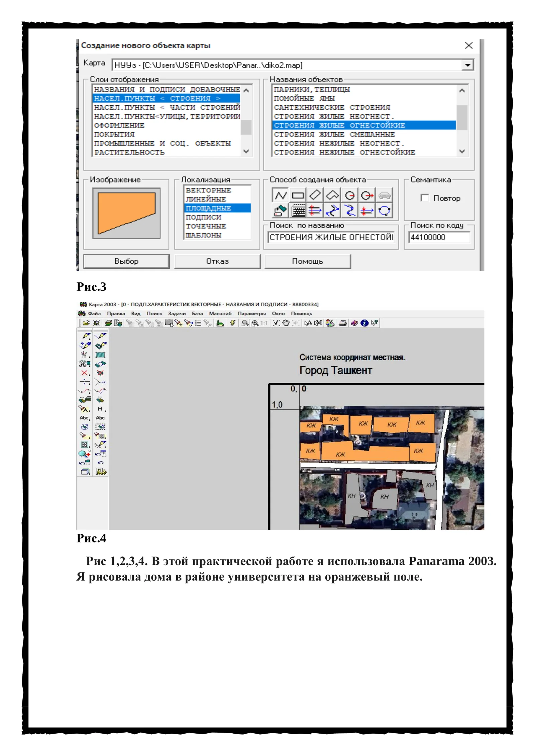
Task: Click the magnifier with red plus icon
Action: click(x=85, y=454)
